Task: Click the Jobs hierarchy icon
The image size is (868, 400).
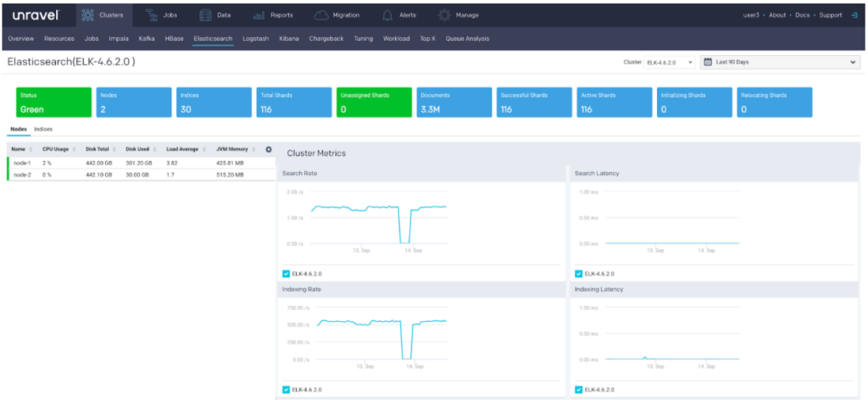Action: coord(151,15)
